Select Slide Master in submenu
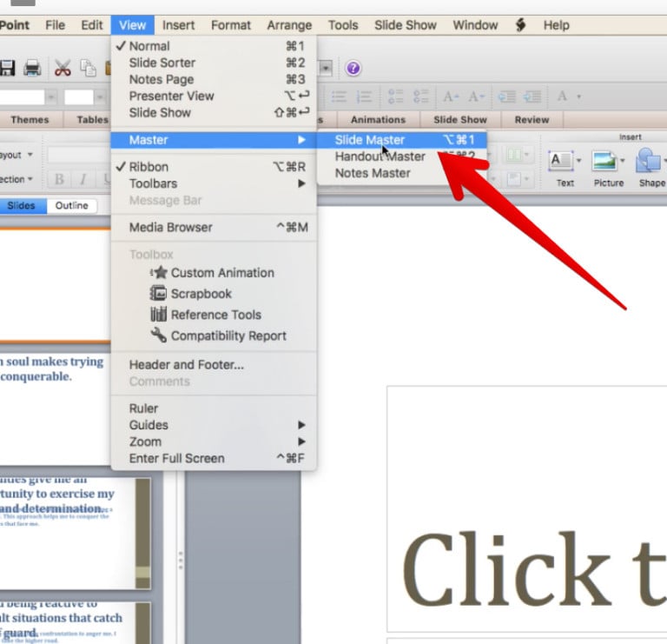The width and height of the screenshot is (667, 644). tap(401, 140)
